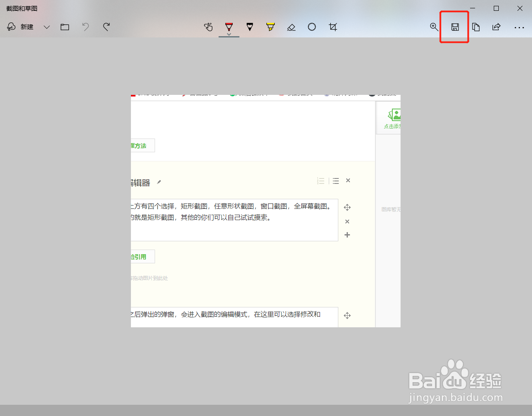Select the Crop tool

[332, 27]
